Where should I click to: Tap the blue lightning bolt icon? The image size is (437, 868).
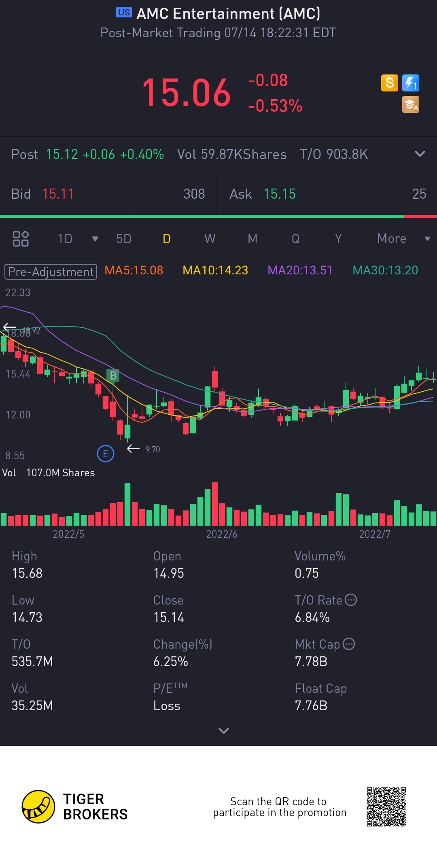point(410,83)
